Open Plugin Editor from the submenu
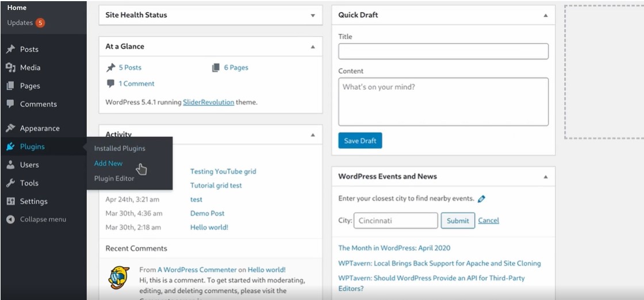Screen dimensions: 644x300 [114, 179]
